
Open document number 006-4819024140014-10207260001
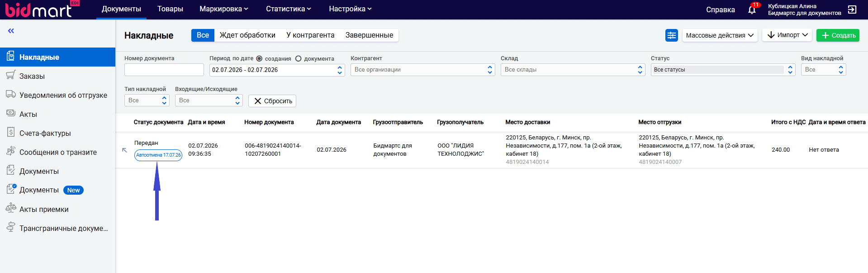point(273,150)
